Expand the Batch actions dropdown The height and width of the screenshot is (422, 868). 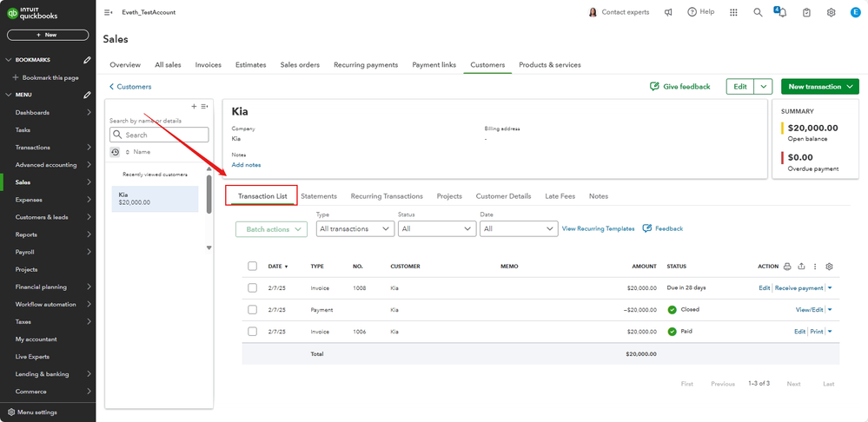(x=271, y=229)
